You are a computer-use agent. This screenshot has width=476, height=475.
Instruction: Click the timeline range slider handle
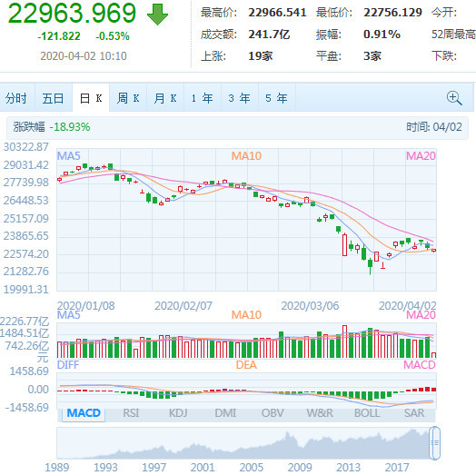coord(434,443)
